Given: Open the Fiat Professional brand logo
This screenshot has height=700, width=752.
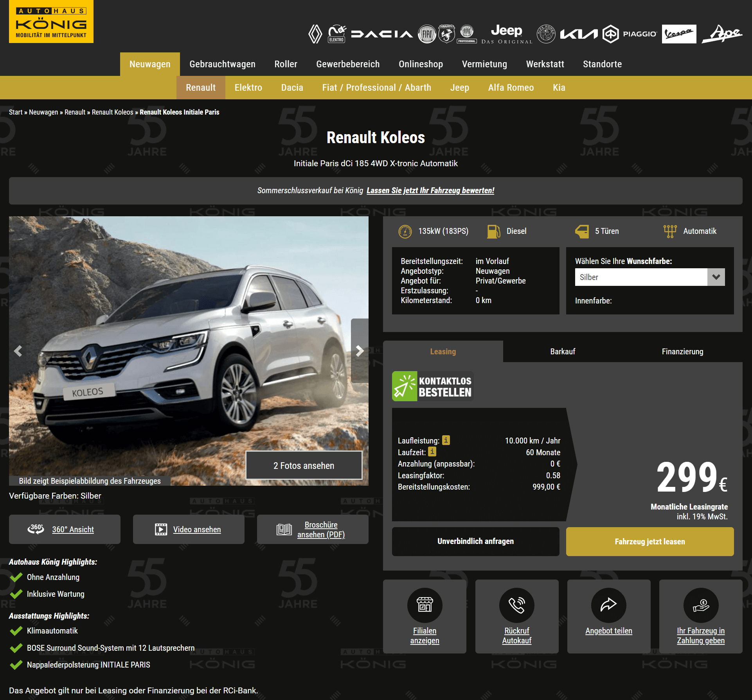Looking at the screenshot, I should point(467,34).
